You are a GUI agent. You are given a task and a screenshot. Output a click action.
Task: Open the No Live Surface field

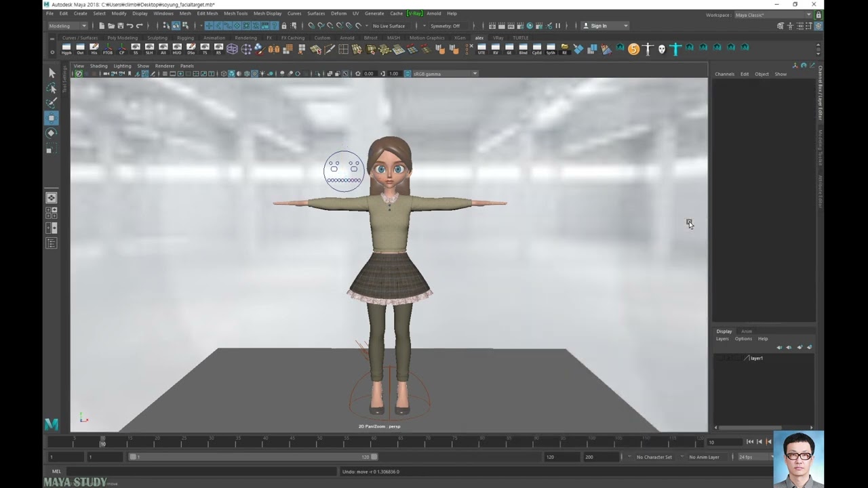point(391,26)
